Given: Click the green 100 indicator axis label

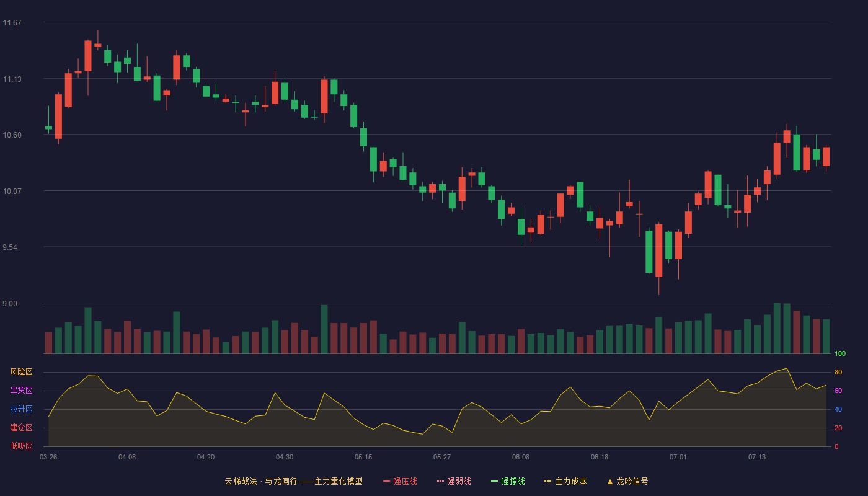Looking at the screenshot, I should [x=840, y=354].
